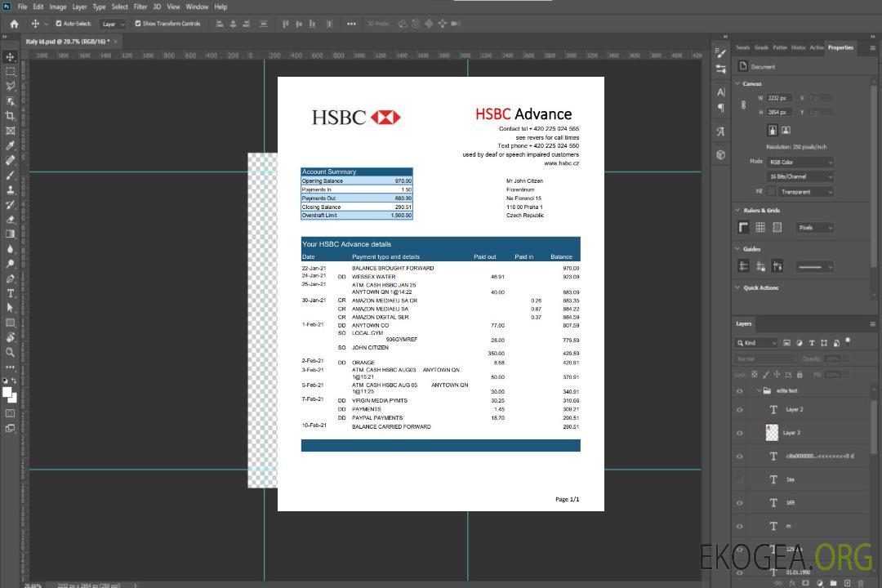Open the layer filter Kind dropdown

756,343
